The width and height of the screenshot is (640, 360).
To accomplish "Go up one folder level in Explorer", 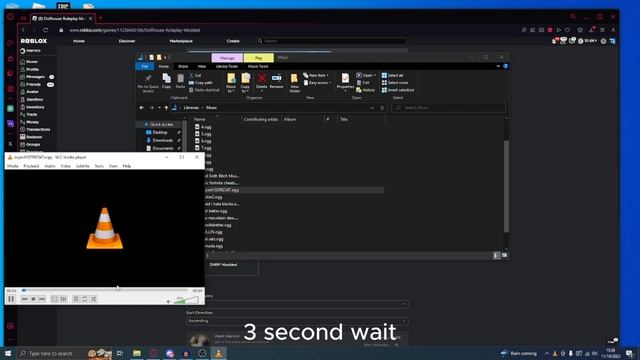I will [166, 108].
